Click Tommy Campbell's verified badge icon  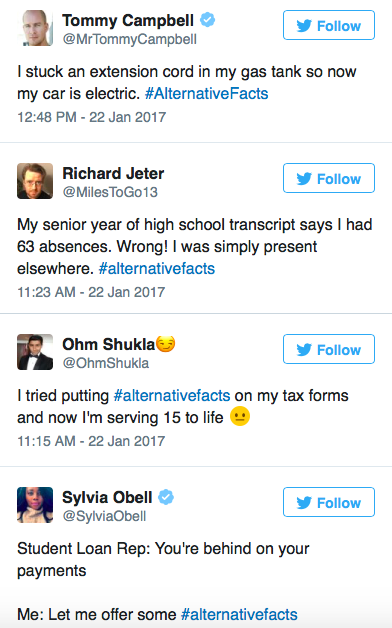tap(207, 20)
